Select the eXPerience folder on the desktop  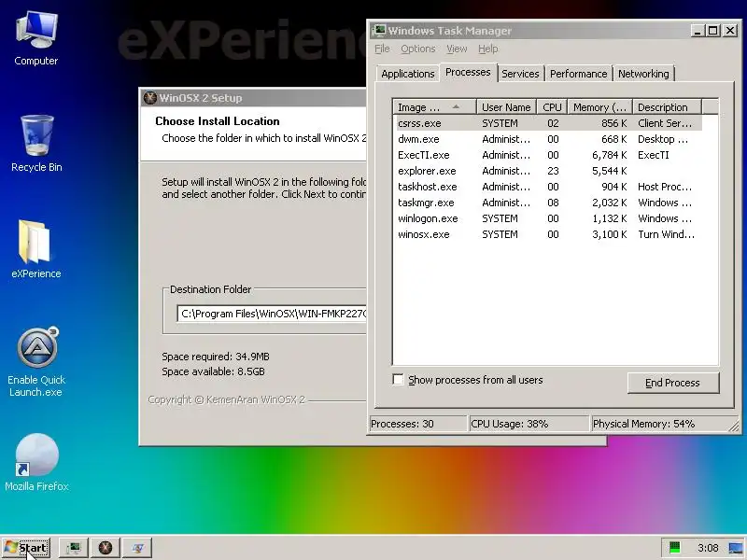click(36, 249)
